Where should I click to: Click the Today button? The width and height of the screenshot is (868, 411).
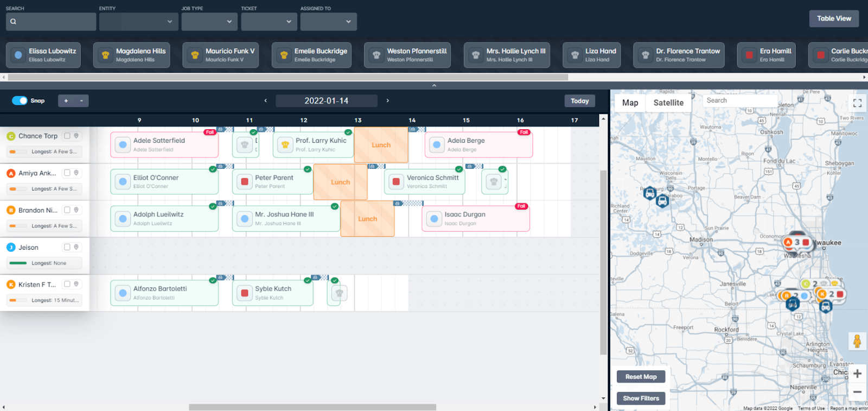pos(579,101)
